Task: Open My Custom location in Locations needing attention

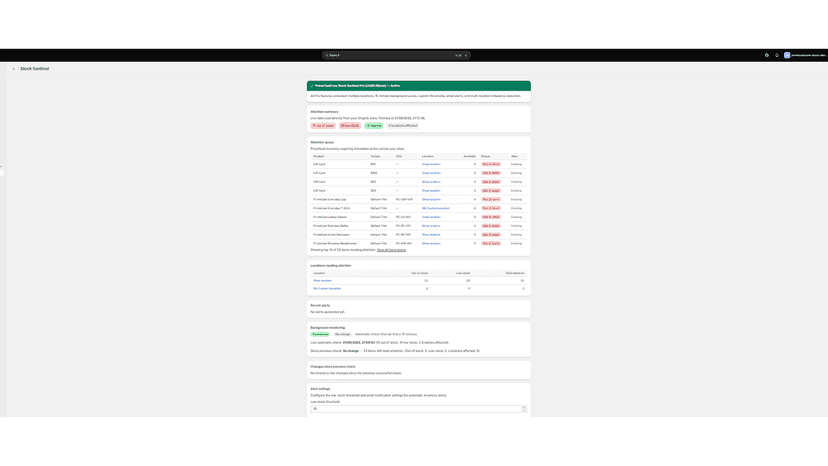Action: coord(327,288)
